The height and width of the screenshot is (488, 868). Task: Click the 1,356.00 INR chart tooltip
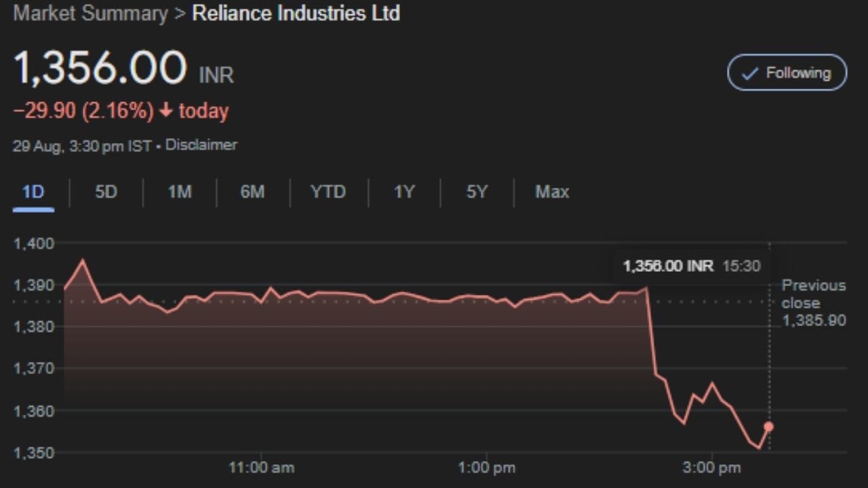[x=691, y=266]
